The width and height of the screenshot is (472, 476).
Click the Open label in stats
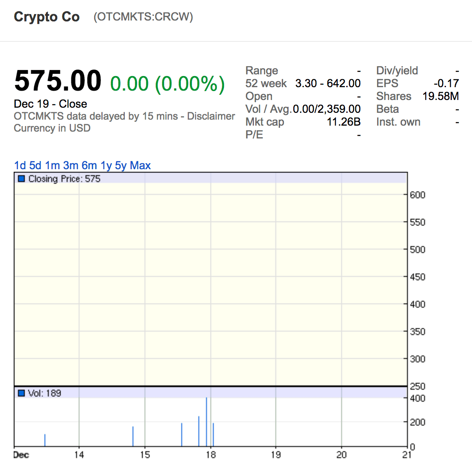[259, 97]
